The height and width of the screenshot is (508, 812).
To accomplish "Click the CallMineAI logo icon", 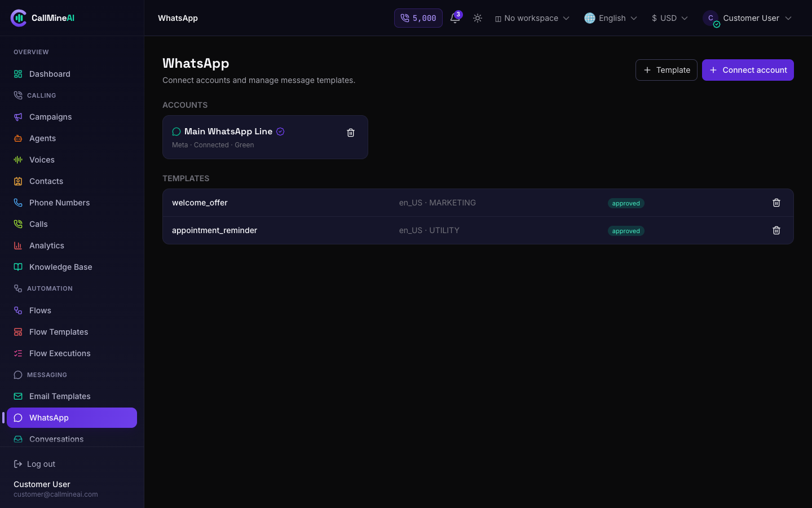I will [x=19, y=18].
